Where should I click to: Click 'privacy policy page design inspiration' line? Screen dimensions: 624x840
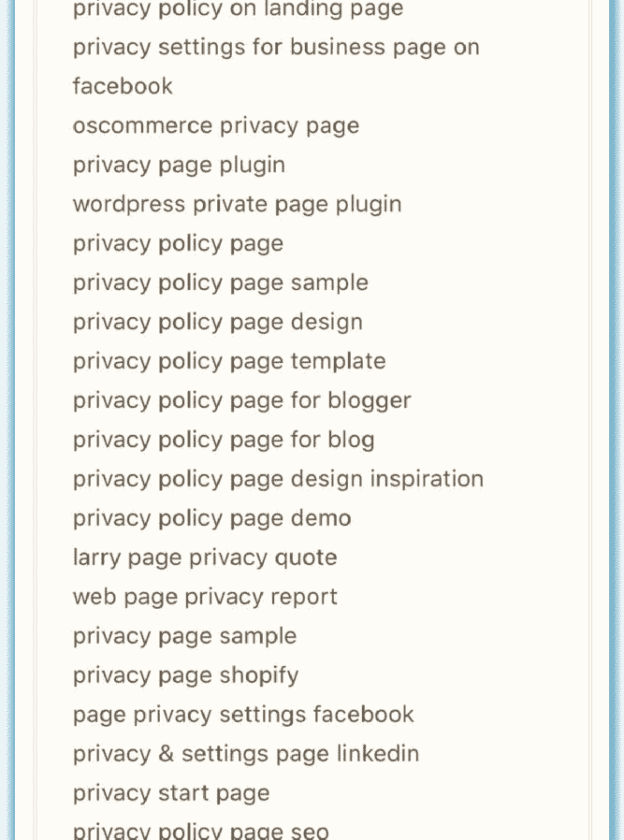(278, 480)
